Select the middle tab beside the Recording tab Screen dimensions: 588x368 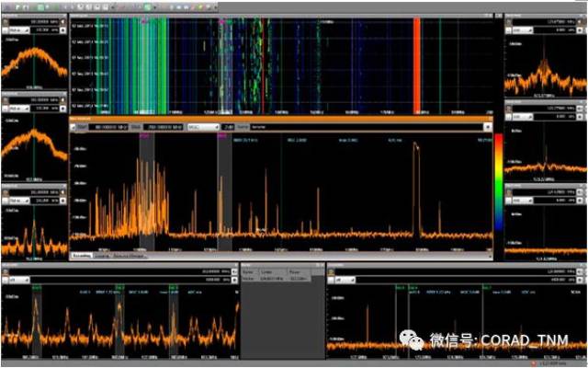tap(102, 256)
